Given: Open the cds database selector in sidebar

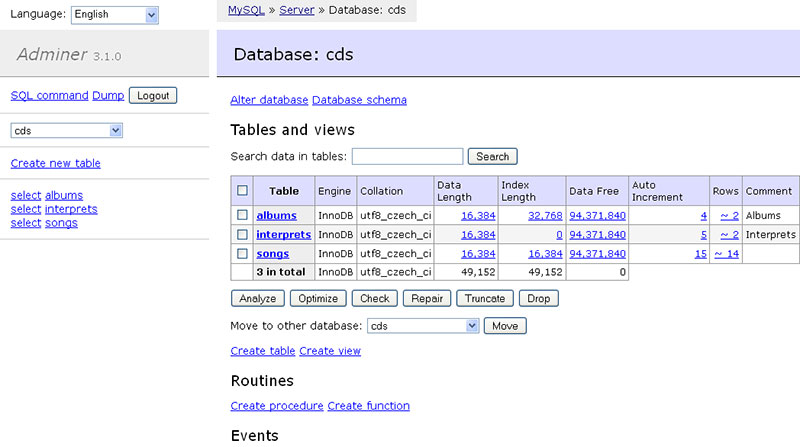Looking at the screenshot, I should click(66, 131).
